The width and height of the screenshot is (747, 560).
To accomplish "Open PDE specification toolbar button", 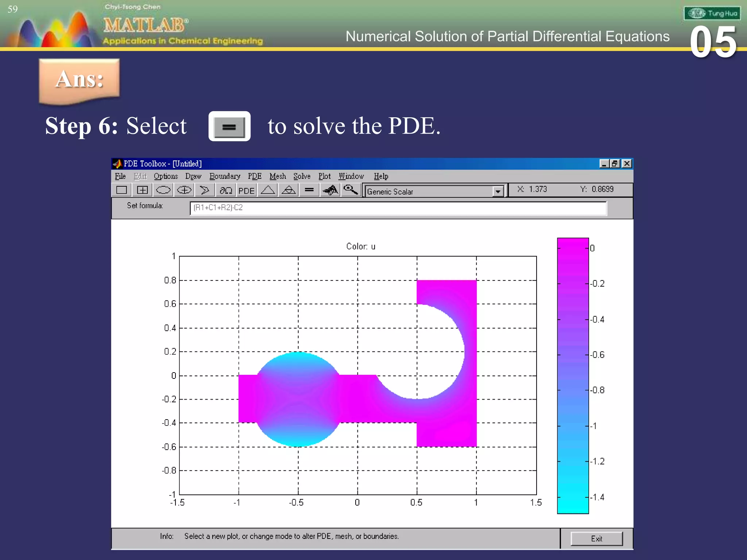I will [x=247, y=190].
